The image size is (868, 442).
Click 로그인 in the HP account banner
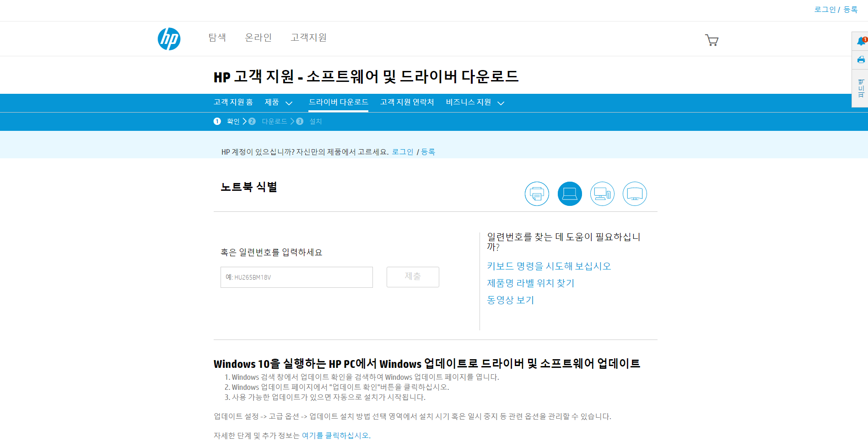click(403, 152)
